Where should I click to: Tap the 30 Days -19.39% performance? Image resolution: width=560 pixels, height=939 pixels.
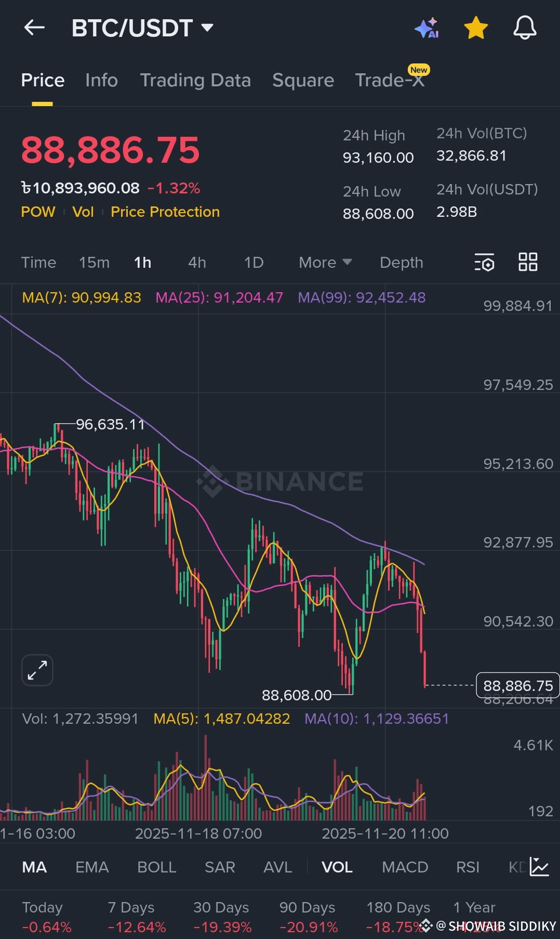tap(222, 917)
